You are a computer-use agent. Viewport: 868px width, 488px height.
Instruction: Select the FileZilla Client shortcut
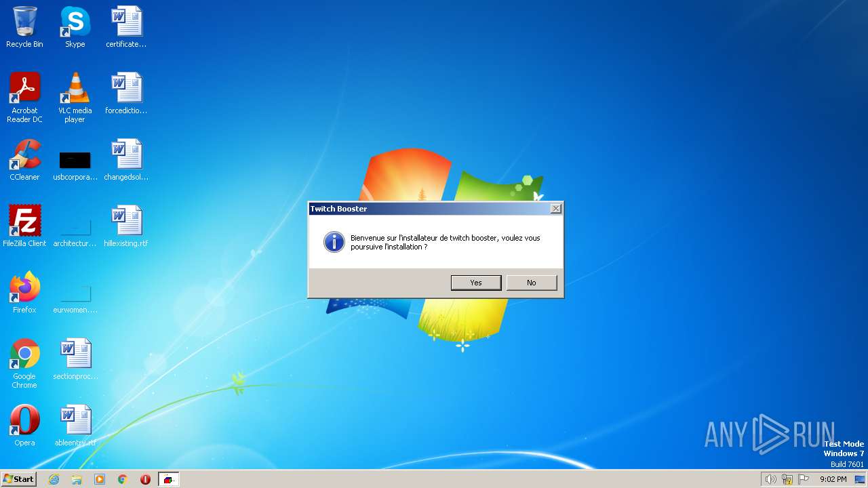pos(24,226)
